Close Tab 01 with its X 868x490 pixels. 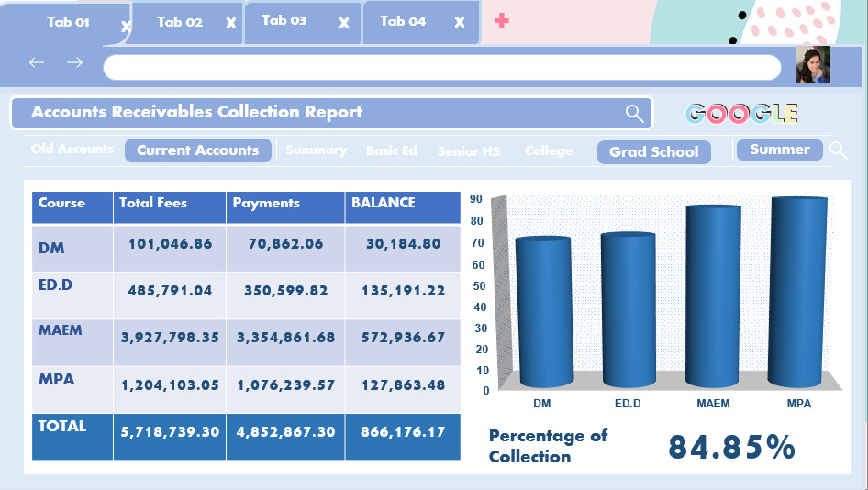point(126,26)
